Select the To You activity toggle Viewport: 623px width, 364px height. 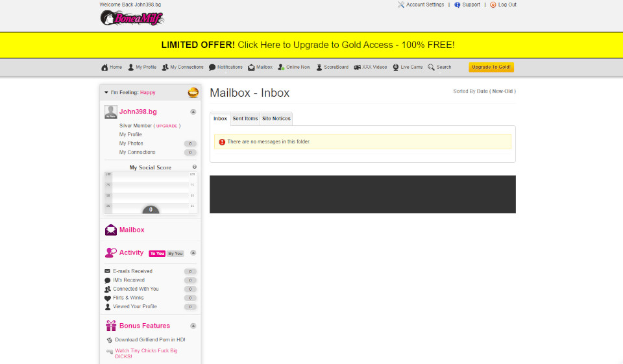[157, 254]
